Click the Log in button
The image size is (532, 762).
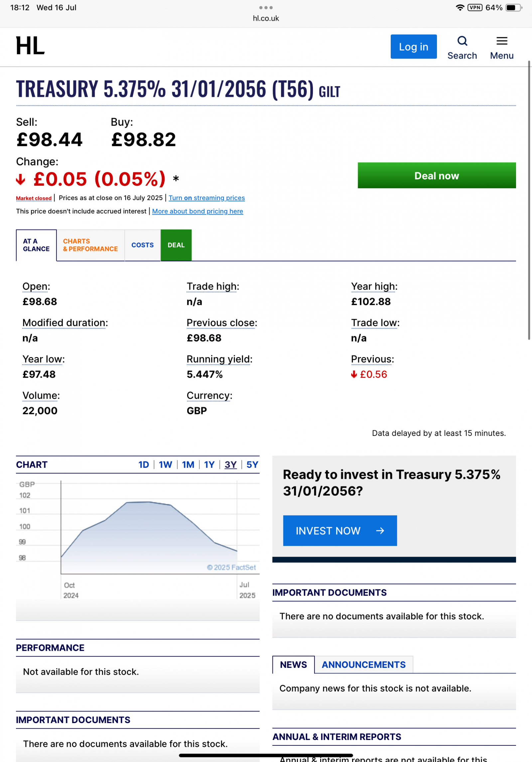pos(413,47)
